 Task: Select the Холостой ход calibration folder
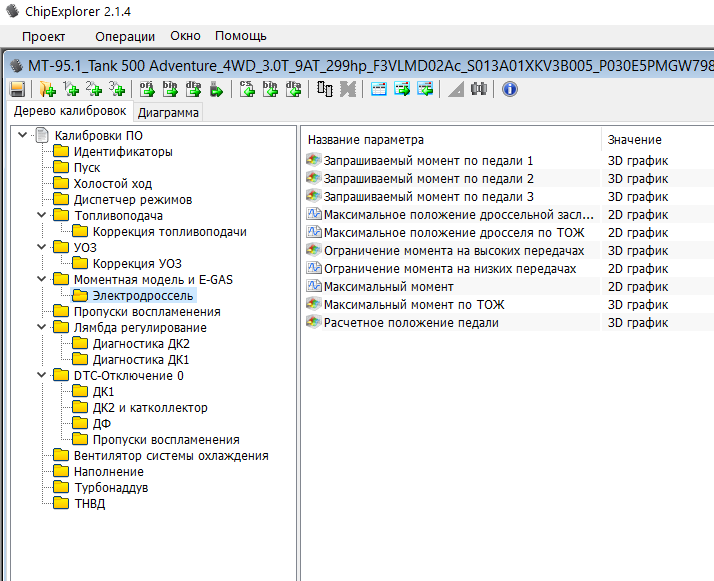pyautogui.click(x=112, y=184)
